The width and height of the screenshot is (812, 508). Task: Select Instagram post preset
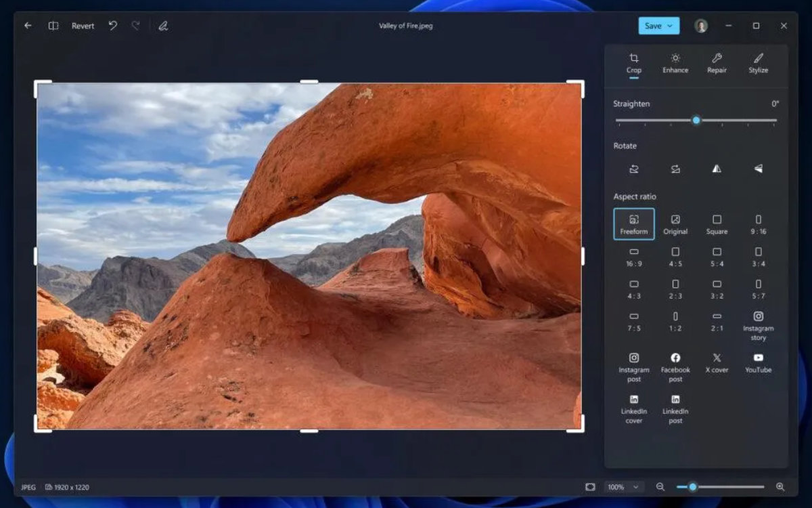pyautogui.click(x=634, y=367)
